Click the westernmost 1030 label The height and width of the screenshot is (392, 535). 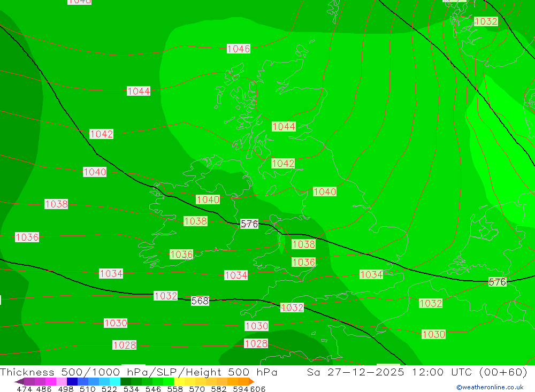pos(116,323)
